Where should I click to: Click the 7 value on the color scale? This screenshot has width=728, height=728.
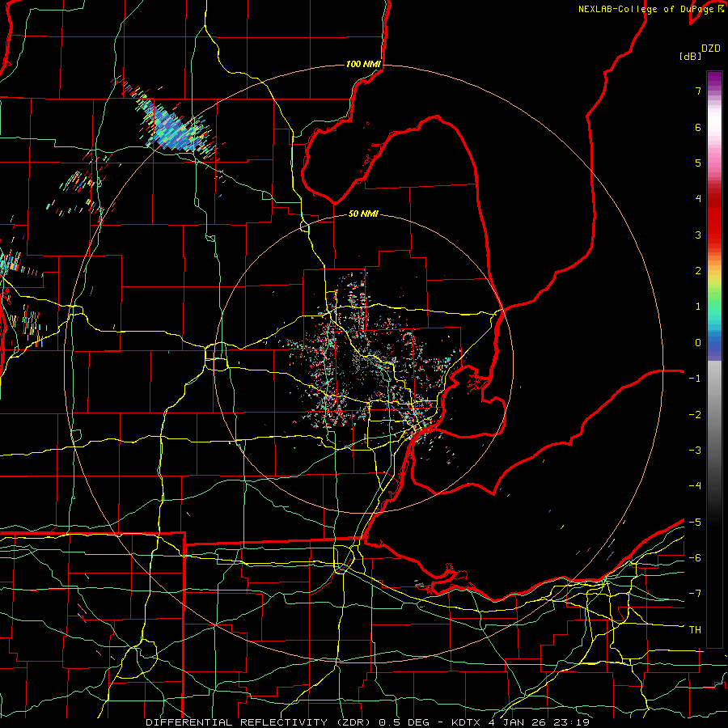698,91
